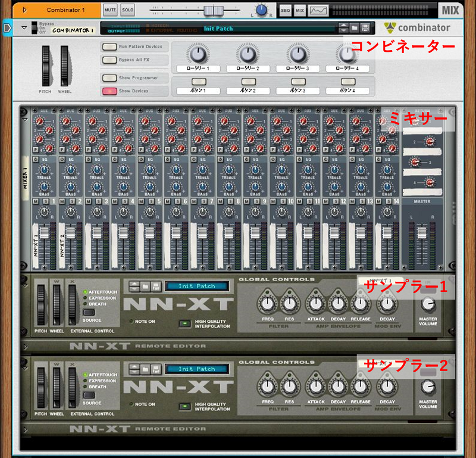Click the patch selector arrows on NN-XT sampler 1

point(134,286)
